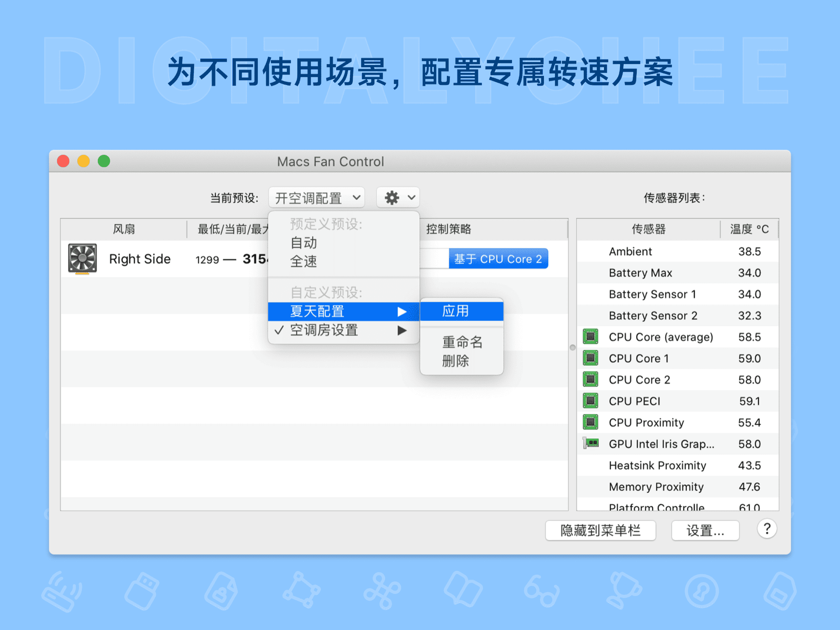Click the splitter handle between fan and sensor panels
This screenshot has width=840, height=630.
[x=572, y=348]
